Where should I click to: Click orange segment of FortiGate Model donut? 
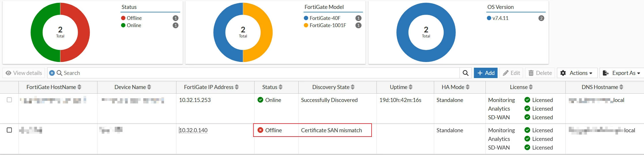(x=267, y=32)
